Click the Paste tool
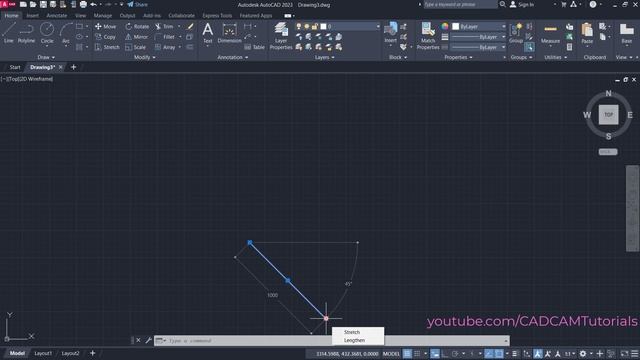This screenshot has height=360, width=640. [x=587, y=33]
